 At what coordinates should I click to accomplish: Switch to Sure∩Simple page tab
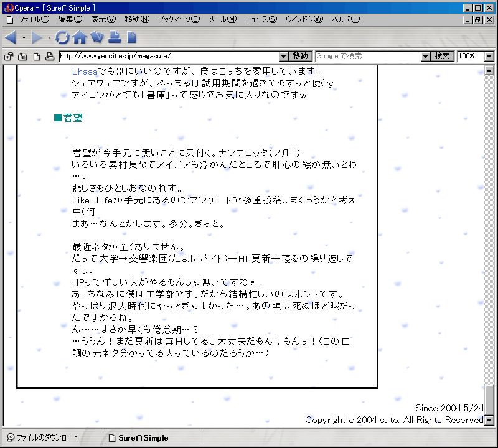coord(154,437)
